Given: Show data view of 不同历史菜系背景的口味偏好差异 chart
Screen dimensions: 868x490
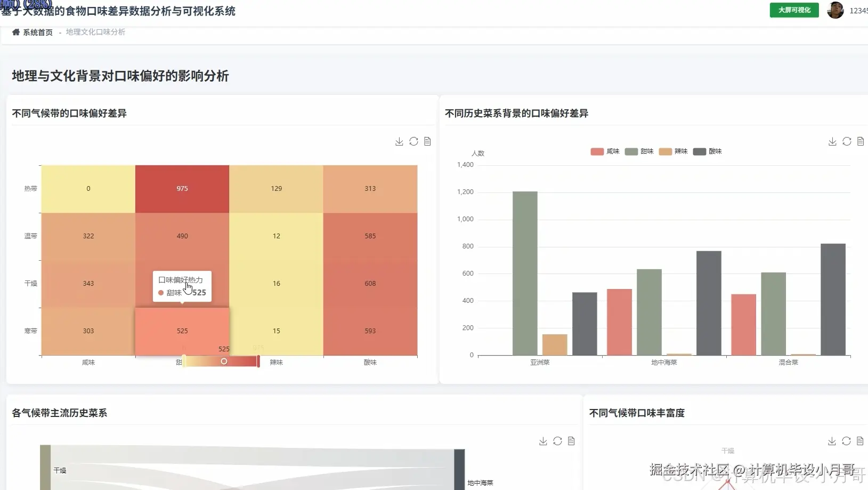Looking at the screenshot, I should [x=861, y=141].
